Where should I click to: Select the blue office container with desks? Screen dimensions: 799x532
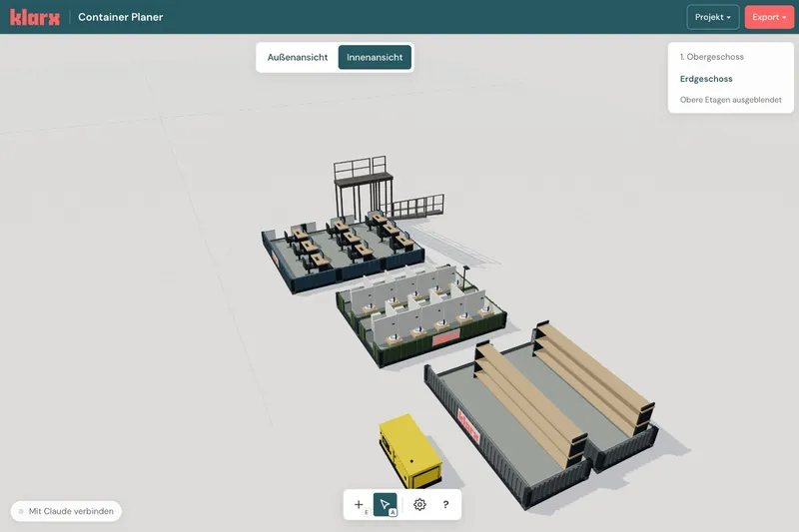[x=342, y=252]
